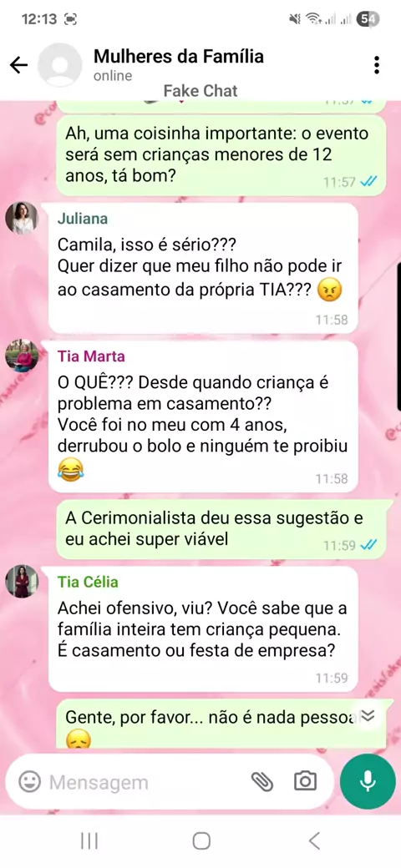
Task: Open the camera from message bar
Action: [305, 782]
